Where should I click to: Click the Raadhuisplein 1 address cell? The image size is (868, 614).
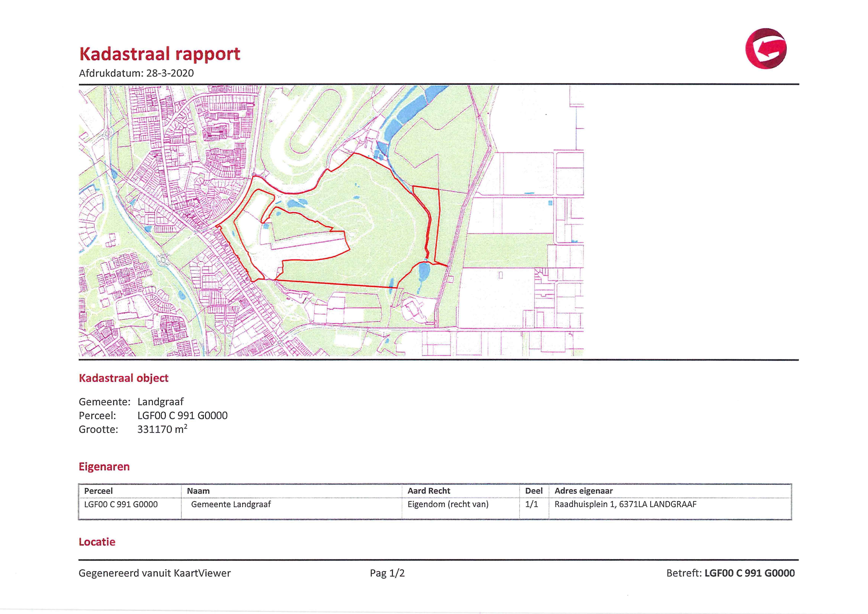pyautogui.click(x=626, y=504)
